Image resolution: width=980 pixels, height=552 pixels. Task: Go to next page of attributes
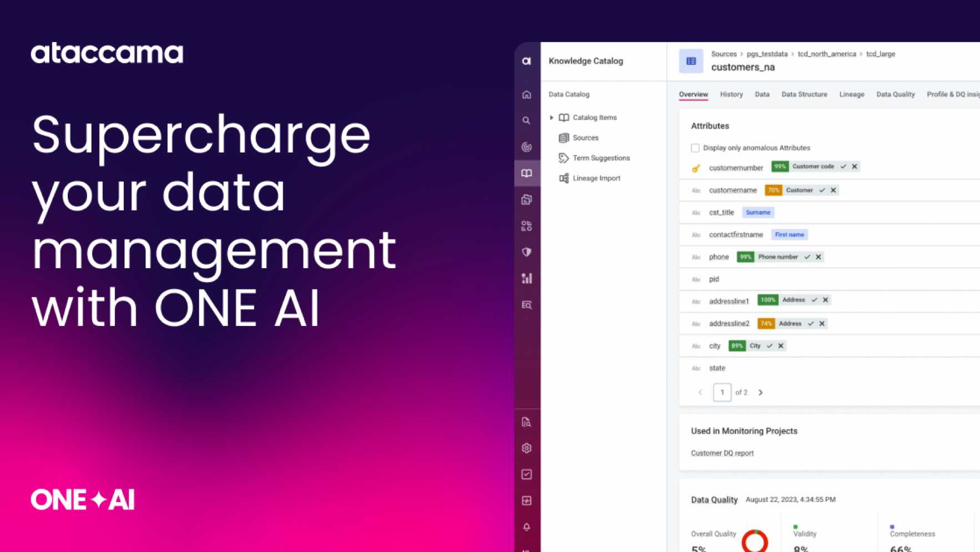(761, 392)
